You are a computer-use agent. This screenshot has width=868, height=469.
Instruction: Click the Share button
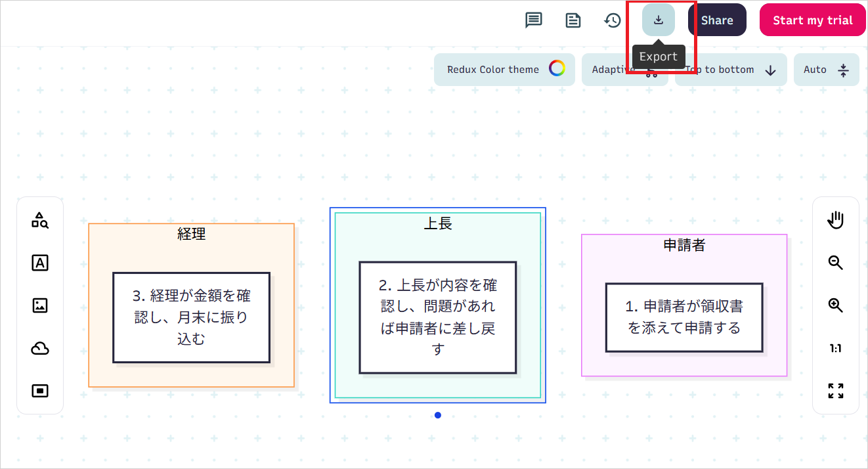pos(717,20)
